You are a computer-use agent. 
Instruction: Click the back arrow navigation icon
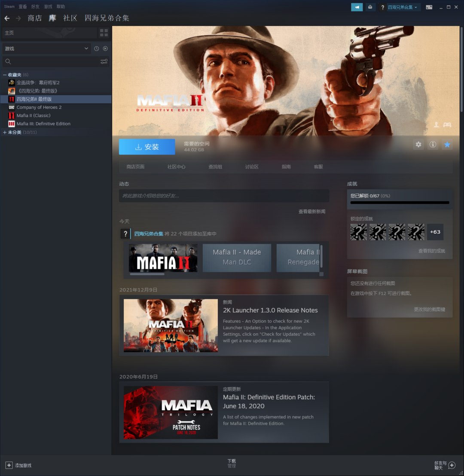(7, 18)
